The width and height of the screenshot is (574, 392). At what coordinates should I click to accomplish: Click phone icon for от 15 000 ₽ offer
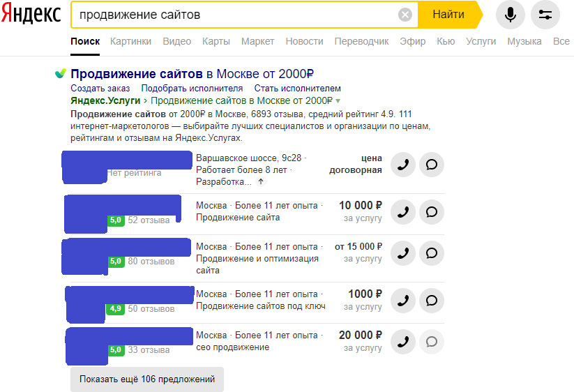coord(403,252)
